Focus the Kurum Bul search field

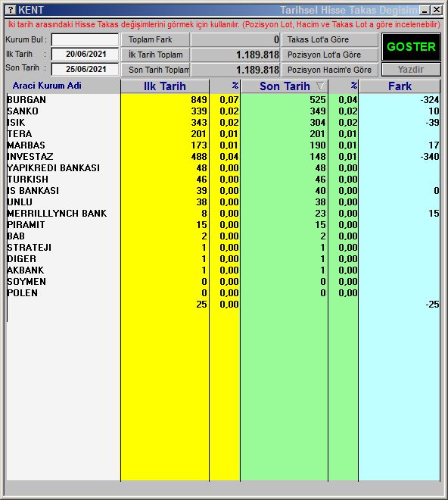coord(85,40)
